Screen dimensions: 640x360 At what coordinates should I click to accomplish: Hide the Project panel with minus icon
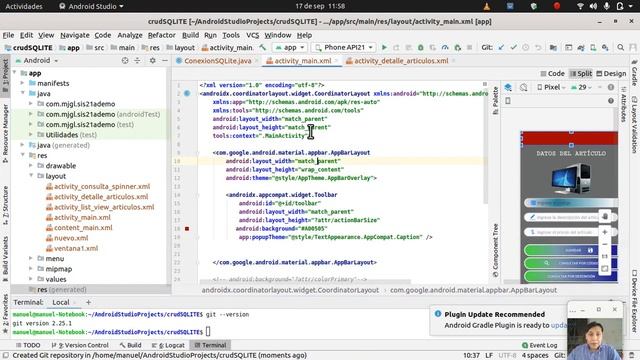(164, 60)
